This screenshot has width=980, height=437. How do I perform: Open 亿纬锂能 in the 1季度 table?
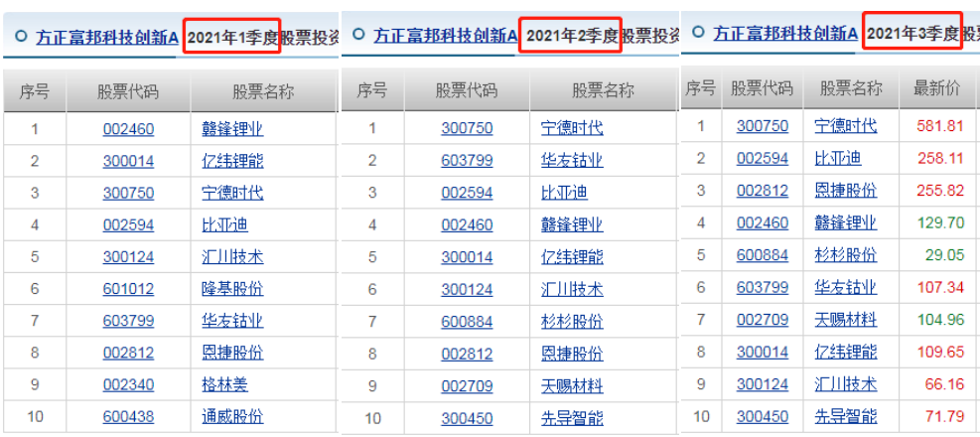232,161
